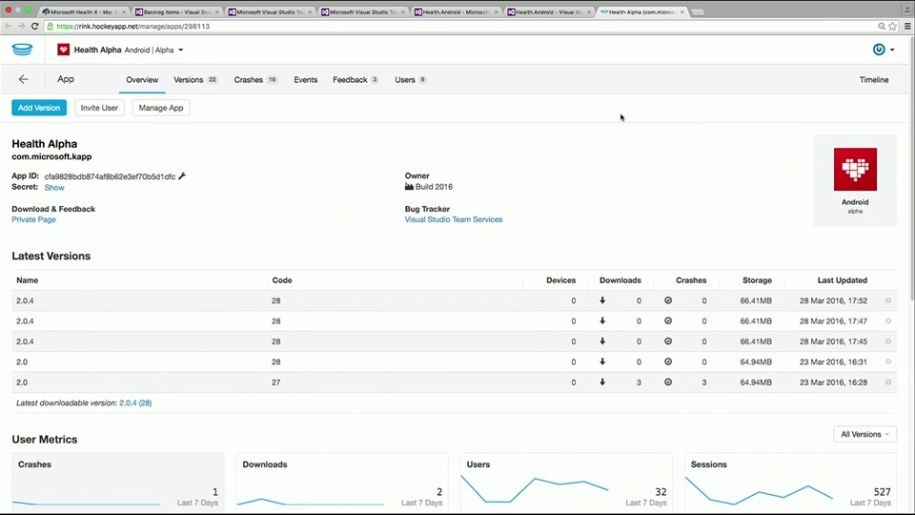Click the wrench icon next to App ID
Viewport: 915px width, 515px height.
[181, 176]
